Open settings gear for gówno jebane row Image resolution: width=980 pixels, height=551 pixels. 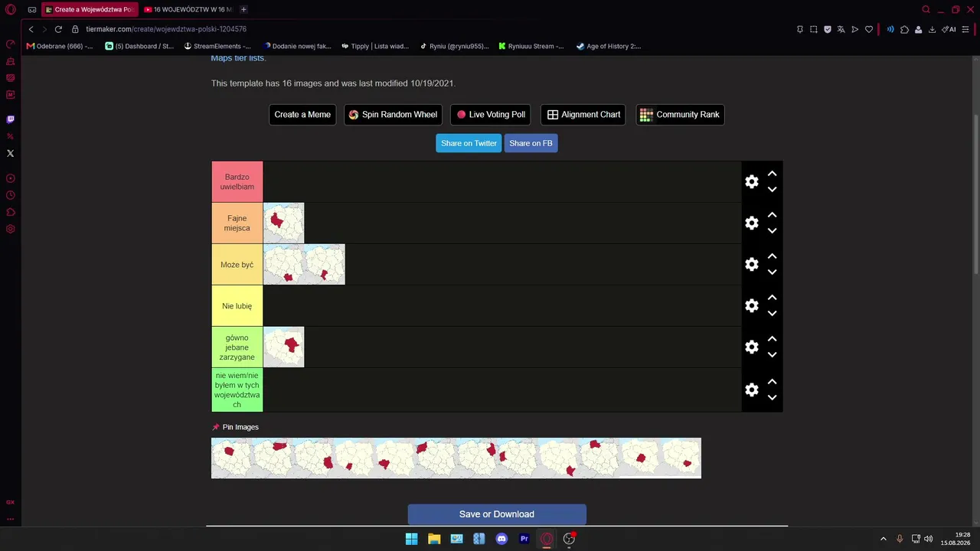[752, 347]
